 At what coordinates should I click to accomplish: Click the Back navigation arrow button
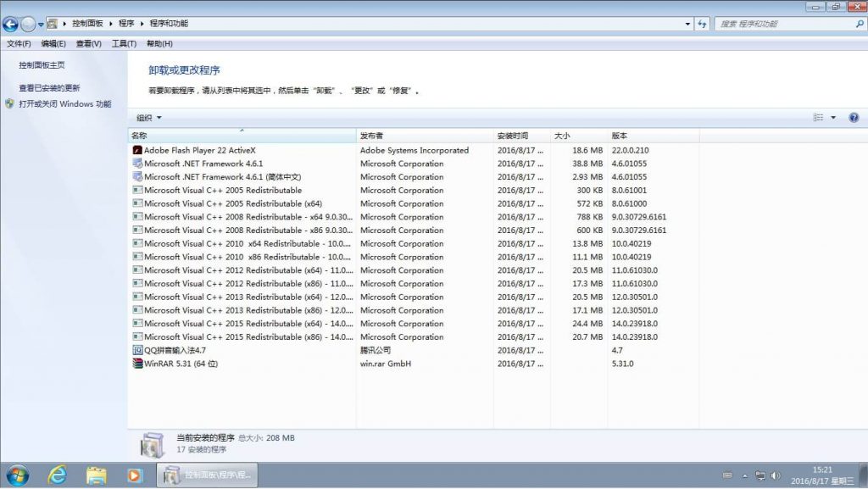pyautogui.click(x=10, y=24)
